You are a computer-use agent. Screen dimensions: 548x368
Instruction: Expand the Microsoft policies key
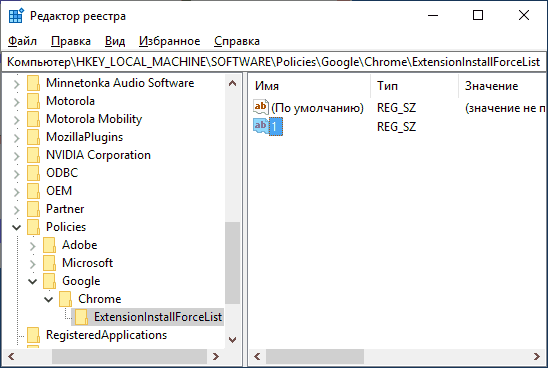coord(33,264)
